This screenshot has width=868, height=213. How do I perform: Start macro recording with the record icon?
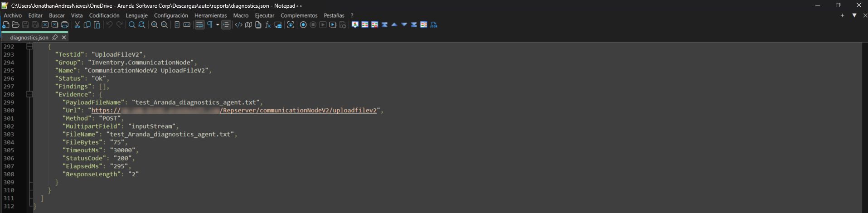tap(303, 25)
